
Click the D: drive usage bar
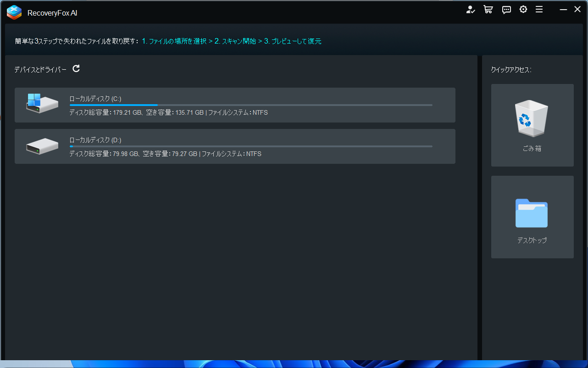coord(251,146)
